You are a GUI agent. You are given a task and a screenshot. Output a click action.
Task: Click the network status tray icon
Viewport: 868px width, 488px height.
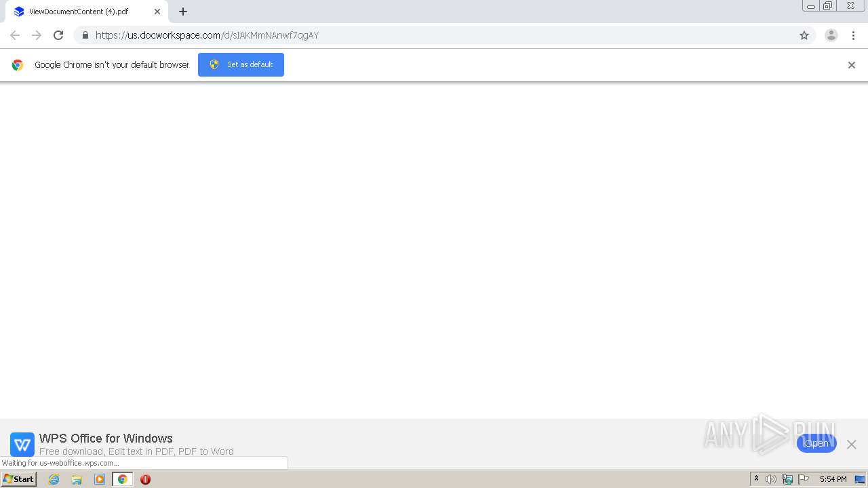click(787, 479)
